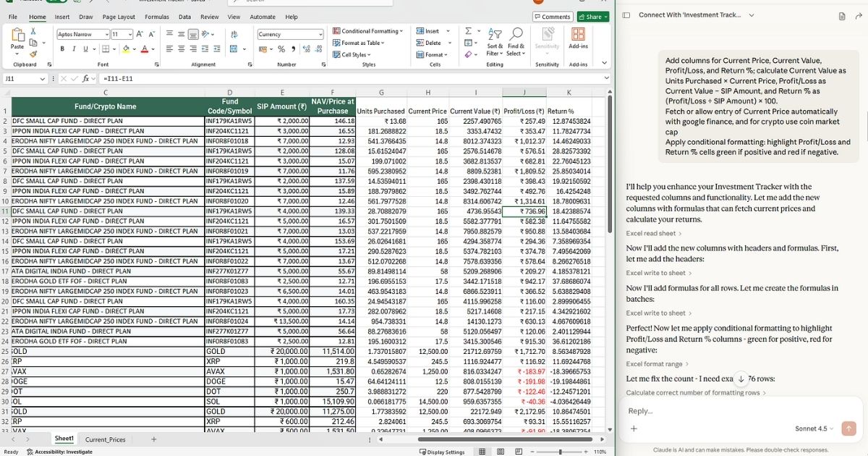This screenshot has width=868, height=456.
Task: Toggle Align Right
Action: tap(192, 49)
